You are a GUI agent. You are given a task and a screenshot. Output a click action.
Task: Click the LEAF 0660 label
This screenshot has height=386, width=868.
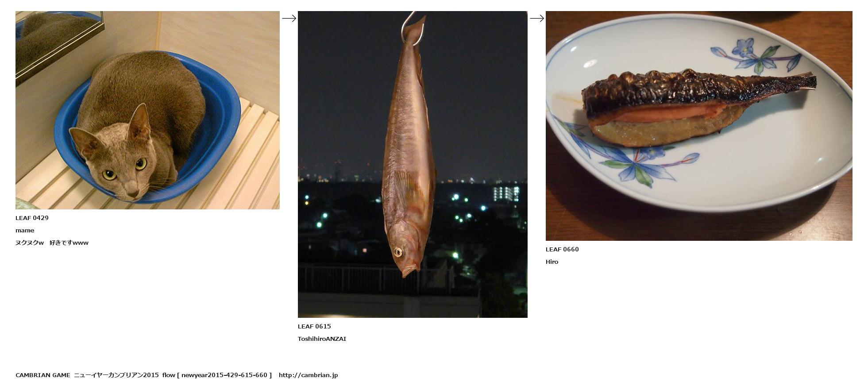pyautogui.click(x=562, y=249)
